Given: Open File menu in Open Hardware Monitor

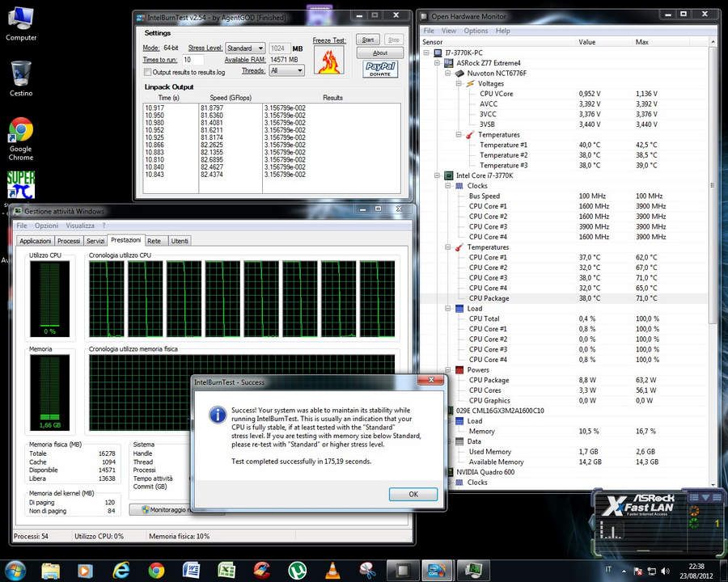Looking at the screenshot, I should [429, 31].
